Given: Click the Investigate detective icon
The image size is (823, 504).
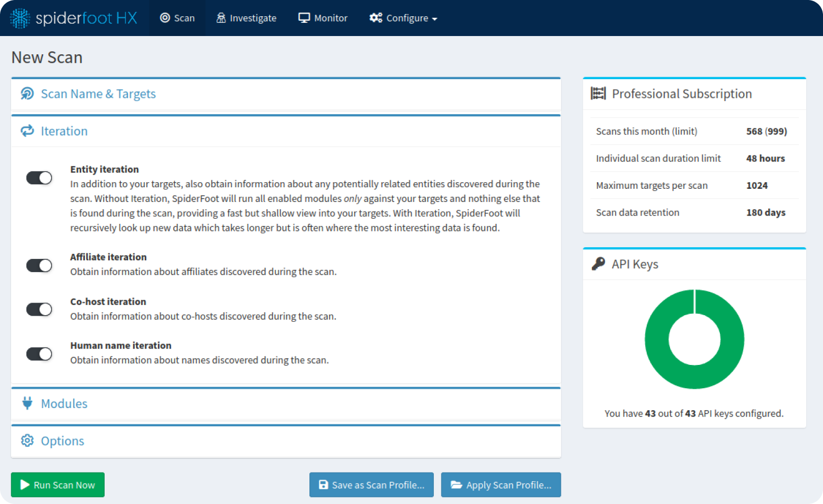Looking at the screenshot, I should (x=220, y=18).
